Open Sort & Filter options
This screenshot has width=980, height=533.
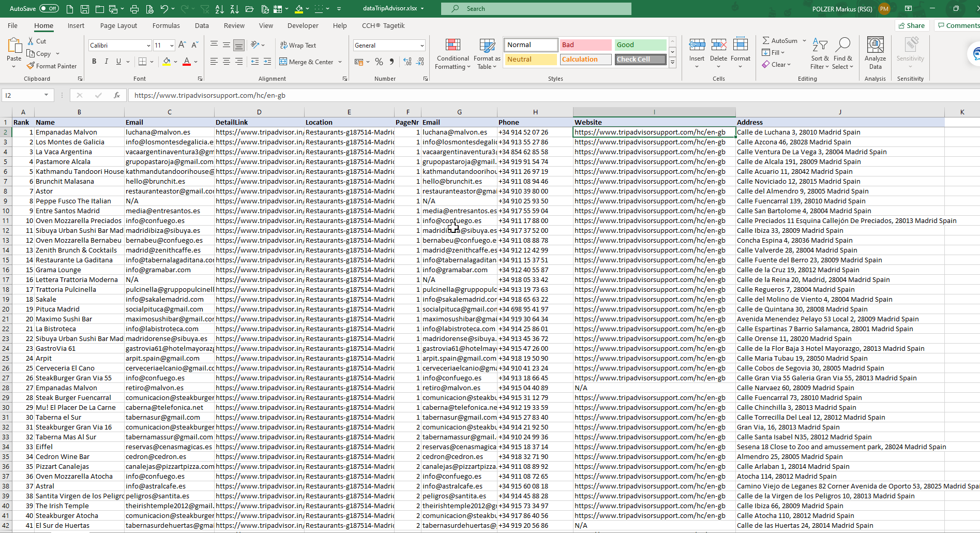820,54
